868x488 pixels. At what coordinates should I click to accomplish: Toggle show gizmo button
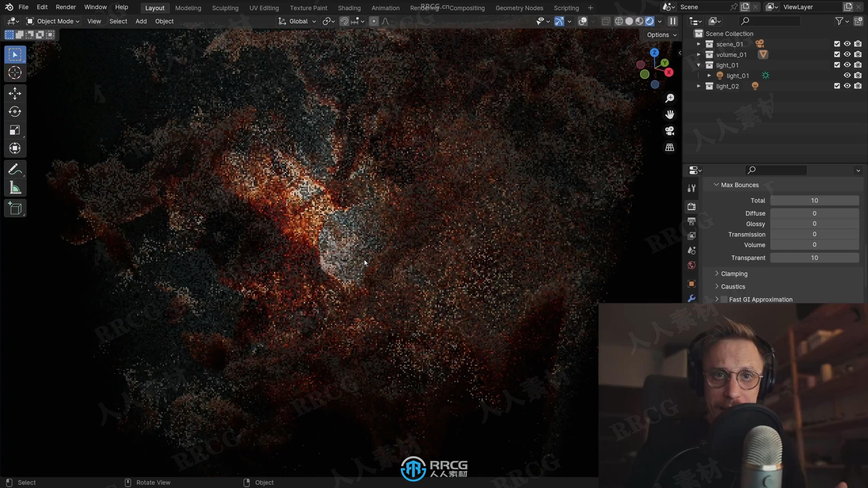point(559,21)
